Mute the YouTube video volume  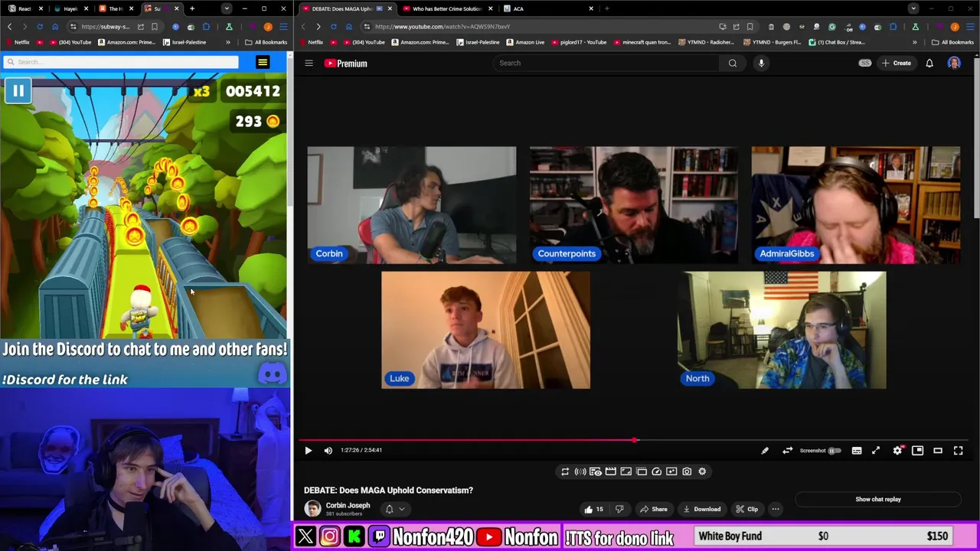coord(328,451)
